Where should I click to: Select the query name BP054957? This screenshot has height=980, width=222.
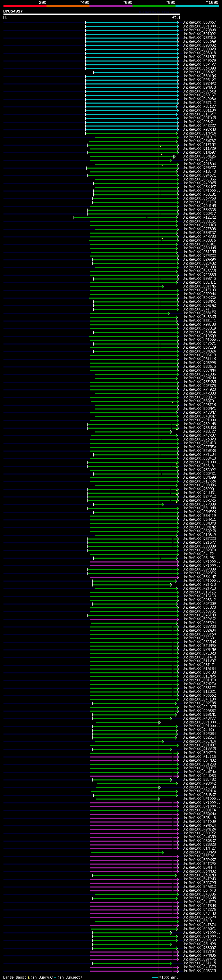[x=13, y=11]
